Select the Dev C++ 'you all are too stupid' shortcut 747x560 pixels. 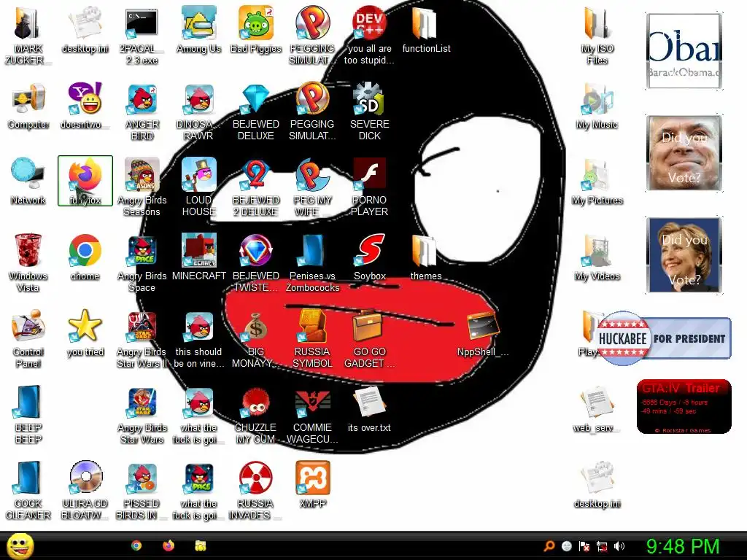[369, 36]
